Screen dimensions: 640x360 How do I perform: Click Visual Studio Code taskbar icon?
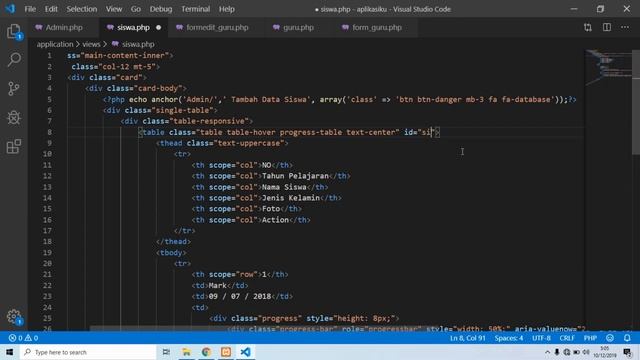point(245,352)
